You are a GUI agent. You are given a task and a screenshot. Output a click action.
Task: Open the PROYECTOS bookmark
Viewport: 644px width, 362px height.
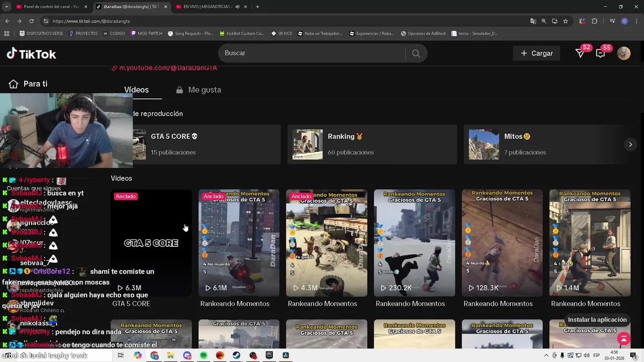(83, 34)
